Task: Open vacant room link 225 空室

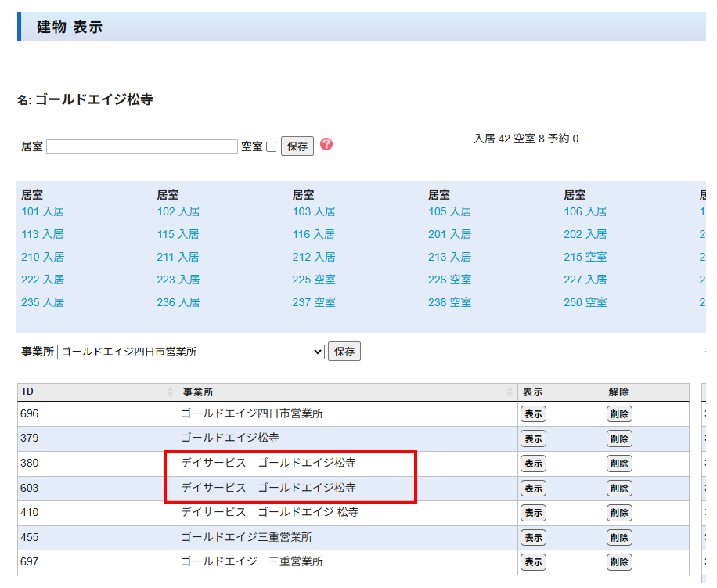Action: coord(314,280)
